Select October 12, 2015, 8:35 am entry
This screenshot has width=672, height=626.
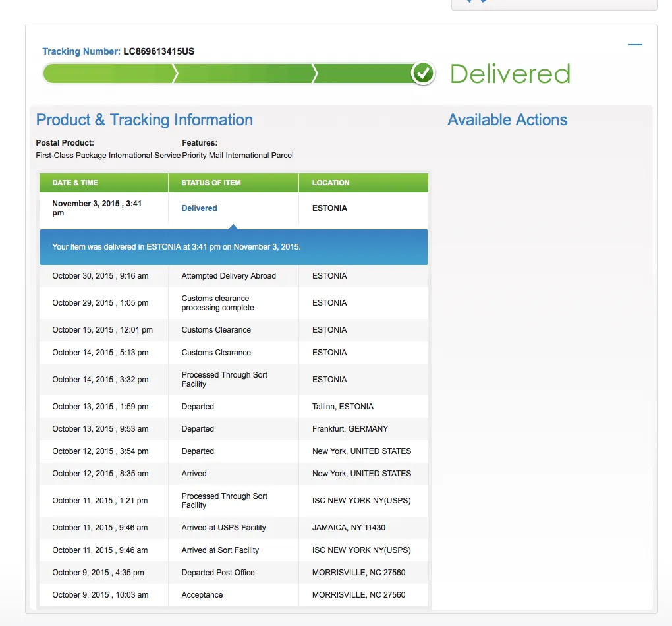point(100,474)
